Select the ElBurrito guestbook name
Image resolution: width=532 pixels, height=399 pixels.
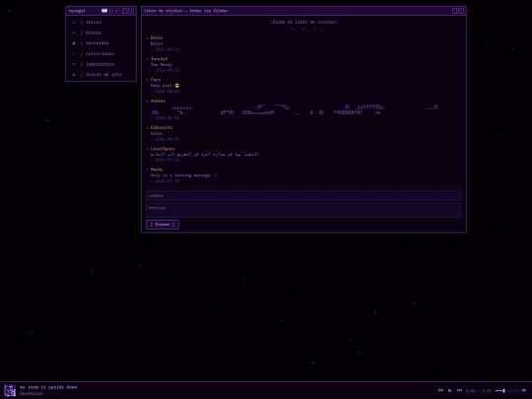click(x=162, y=127)
